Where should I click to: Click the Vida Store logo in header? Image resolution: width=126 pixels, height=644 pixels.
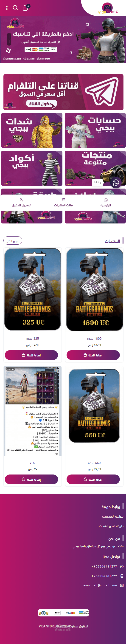click(108, 8)
